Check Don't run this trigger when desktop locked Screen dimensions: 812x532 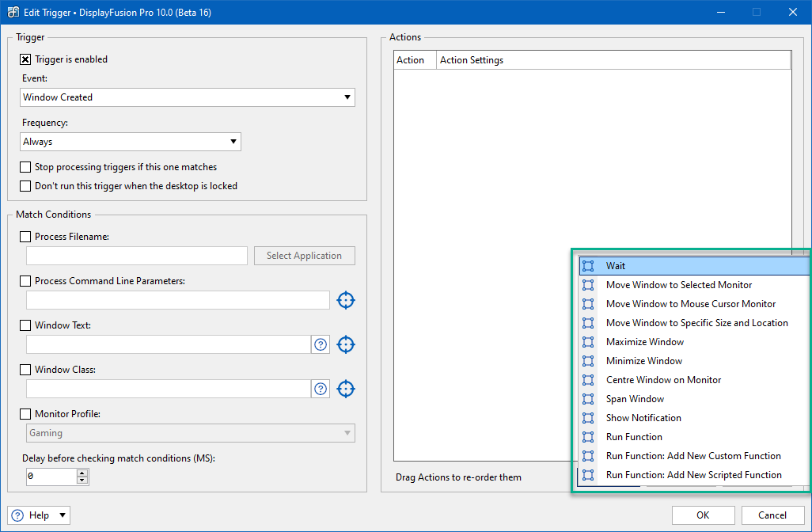pyautogui.click(x=25, y=186)
